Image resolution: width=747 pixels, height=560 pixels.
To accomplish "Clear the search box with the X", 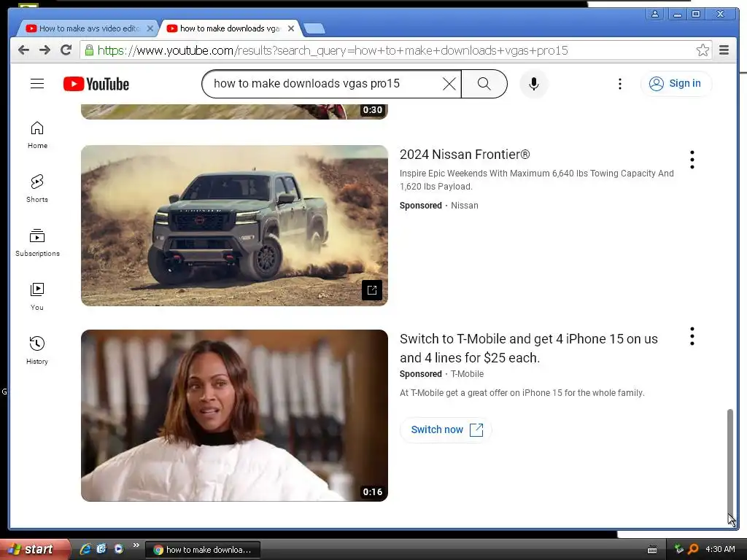I will click(x=449, y=84).
